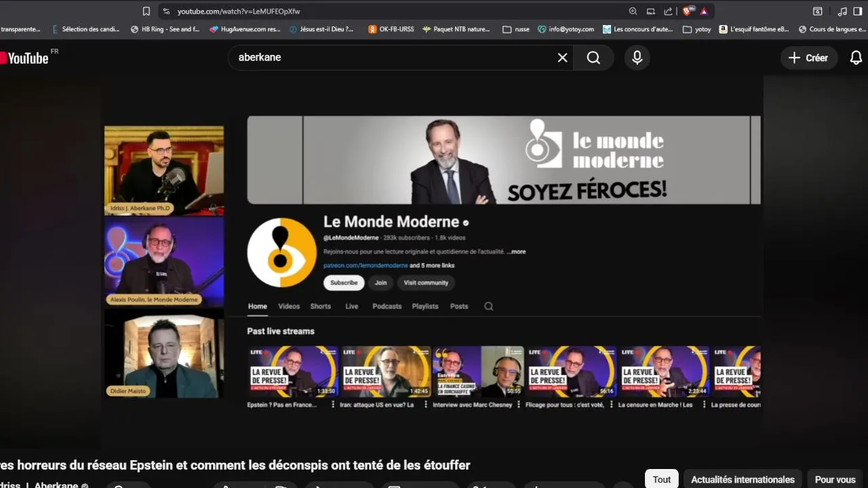This screenshot has height=488, width=868.
Task: Open the Sélection des candi... bookmark
Action: (86, 29)
